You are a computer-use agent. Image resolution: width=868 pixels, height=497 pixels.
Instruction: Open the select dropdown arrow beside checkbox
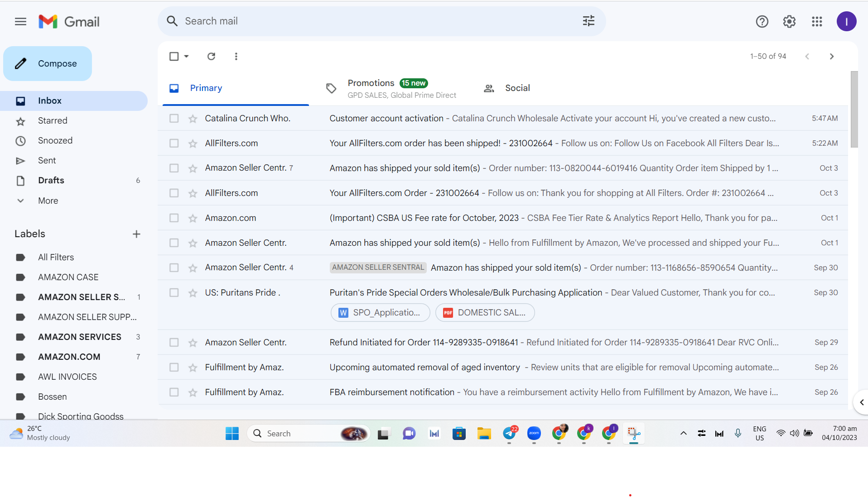tap(186, 56)
